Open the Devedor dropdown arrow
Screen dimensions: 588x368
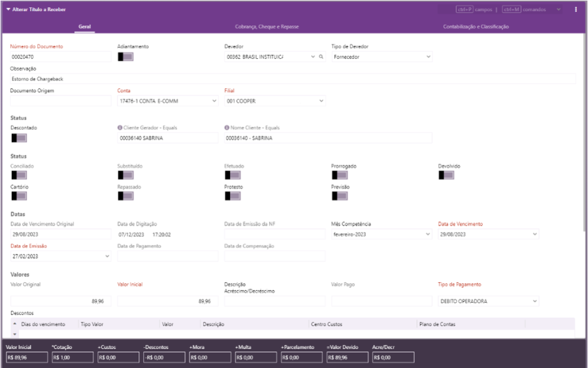(x=313, y=57)
